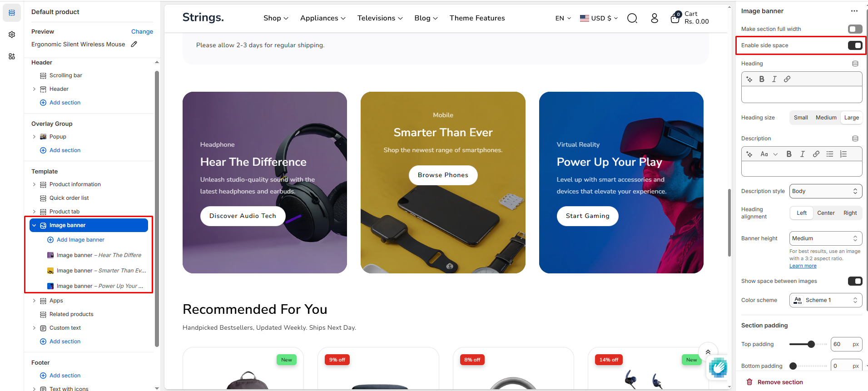The height and width of the screenshot is (391, 868).
Task: Edit preview product with pencil icon
Action: (x=134, y=44)
